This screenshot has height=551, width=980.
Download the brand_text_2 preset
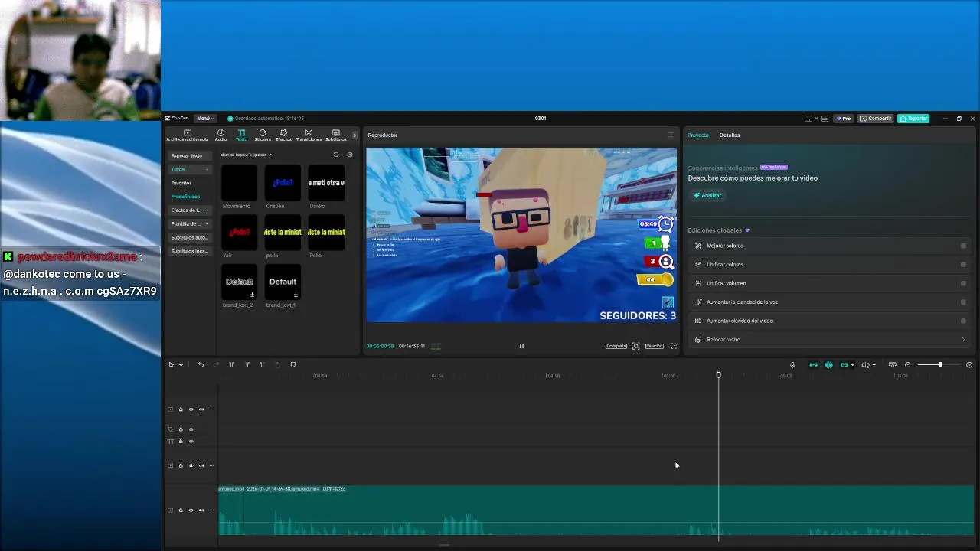click(x=252, y=295)
